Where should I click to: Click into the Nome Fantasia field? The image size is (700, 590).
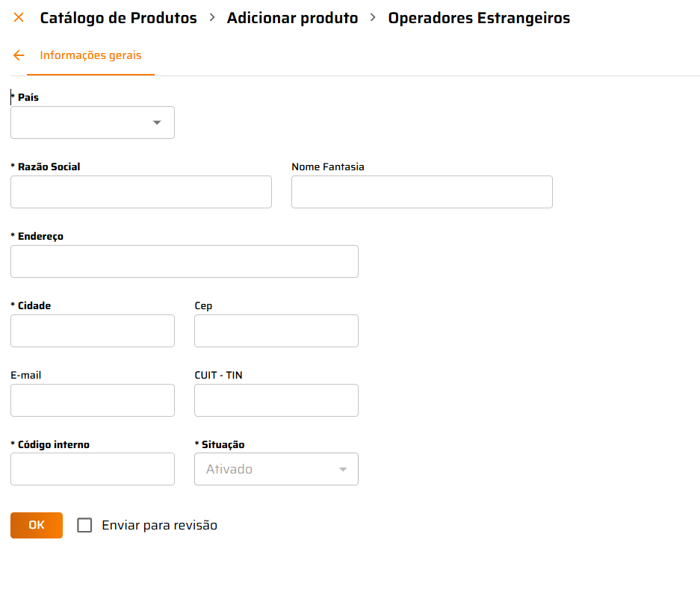point(421,192)
